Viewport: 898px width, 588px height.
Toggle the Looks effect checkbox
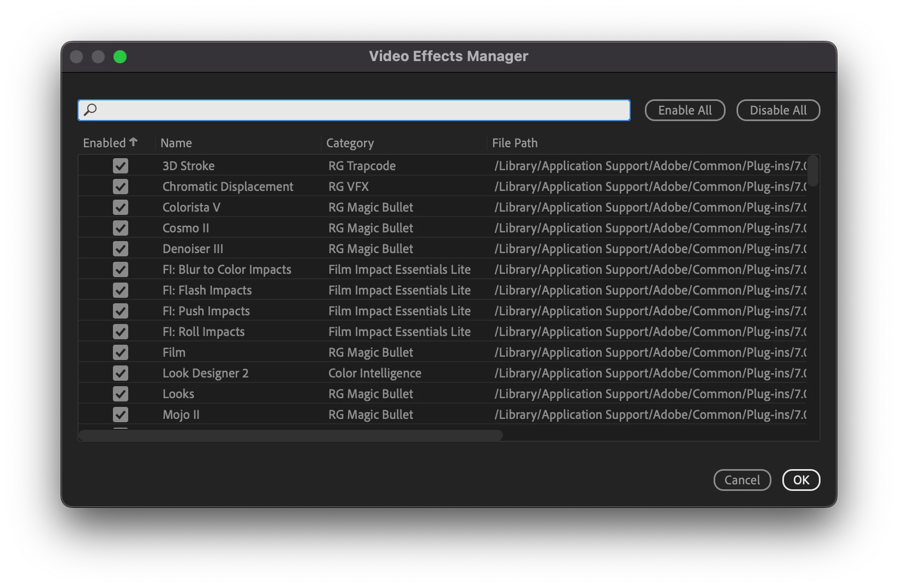pos(121,394)
